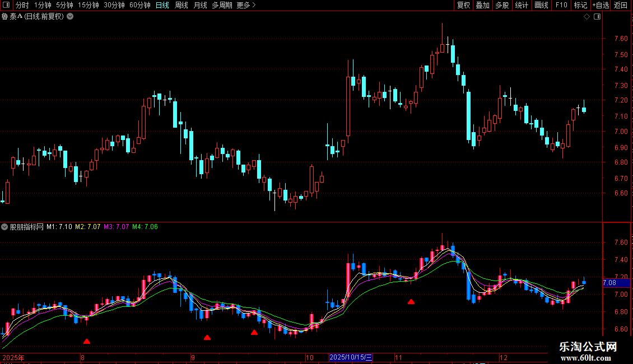Image resolution: width=633 pixels, height=364 pixels.
Task: Click the 7.08 current price tag
Action: click(x=616, y=283)
